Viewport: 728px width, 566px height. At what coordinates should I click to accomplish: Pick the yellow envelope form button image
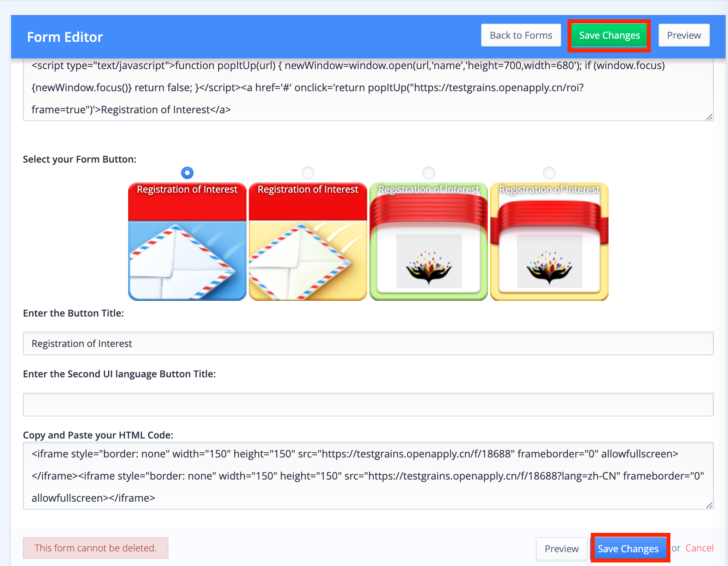point(308,241)
